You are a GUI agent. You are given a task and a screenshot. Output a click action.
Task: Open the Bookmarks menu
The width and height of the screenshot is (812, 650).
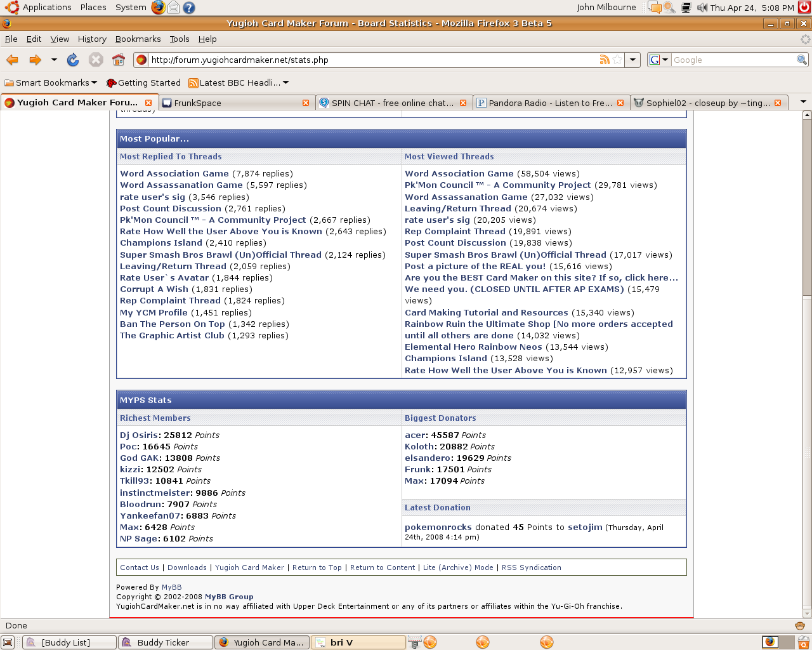138,39
